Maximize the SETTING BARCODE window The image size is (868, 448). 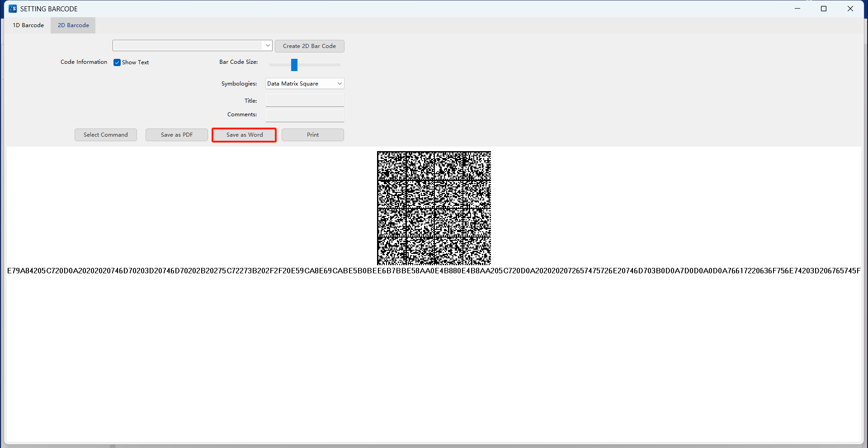tap(824, 9)
